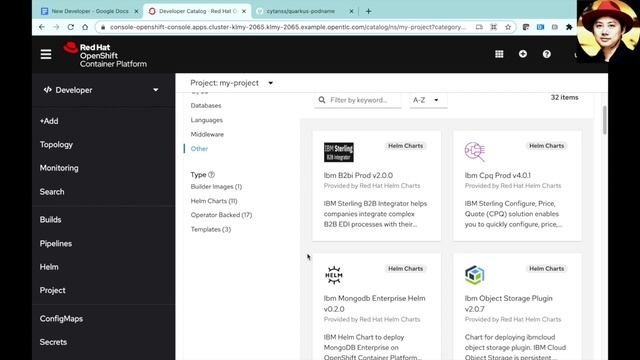Open Search in the sidebar

pos(52,192)
